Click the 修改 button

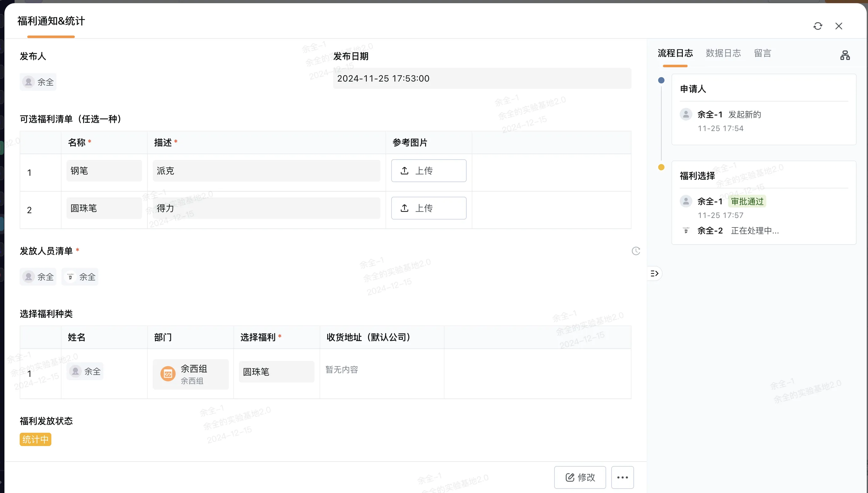coord(580,477)
